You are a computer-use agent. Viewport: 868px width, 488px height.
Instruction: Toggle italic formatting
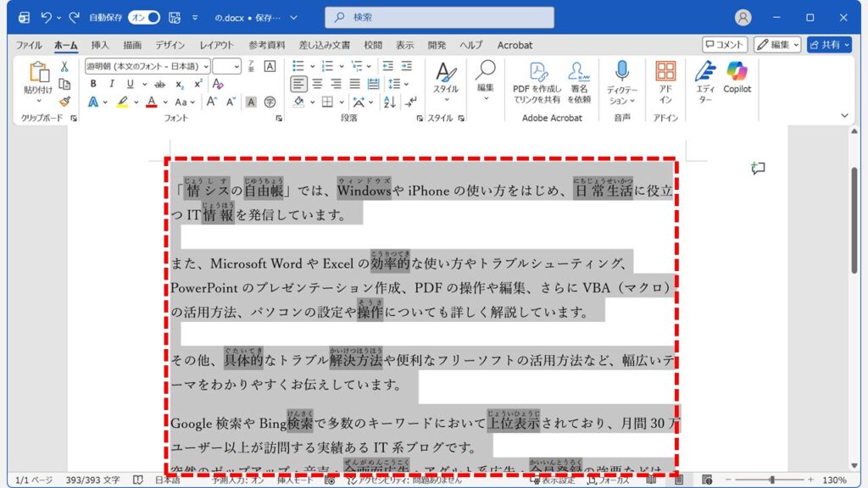tap(112, 84)
